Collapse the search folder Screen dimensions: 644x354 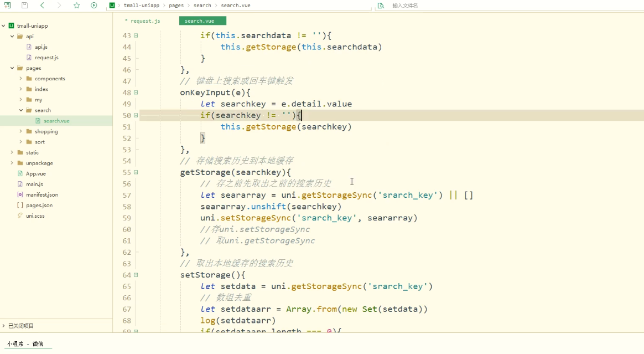click(20, 110)
